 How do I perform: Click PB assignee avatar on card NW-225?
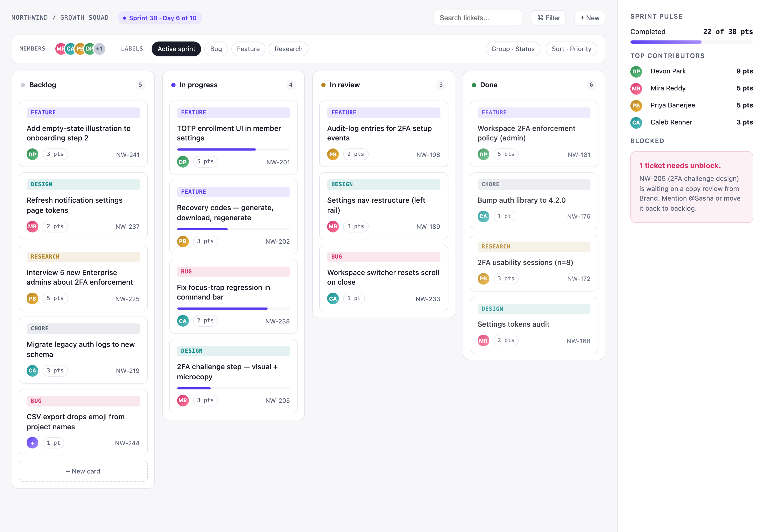[x=32, y=299]
